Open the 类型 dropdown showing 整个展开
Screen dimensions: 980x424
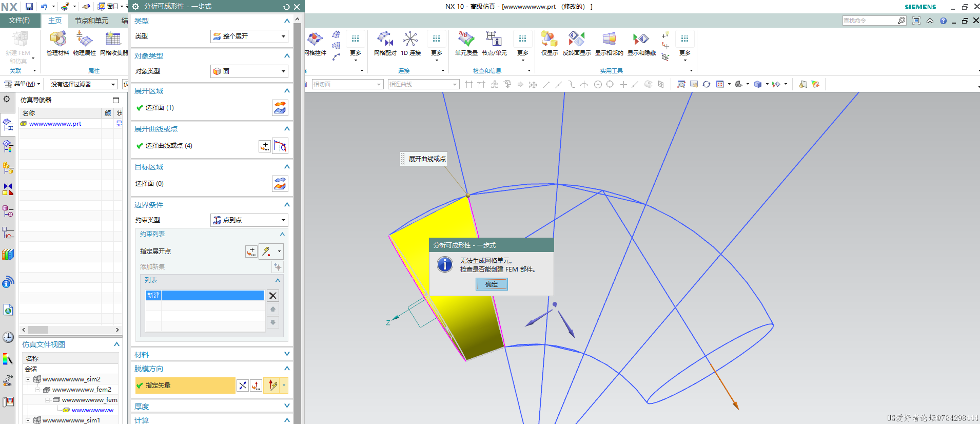tap(249, 36)
